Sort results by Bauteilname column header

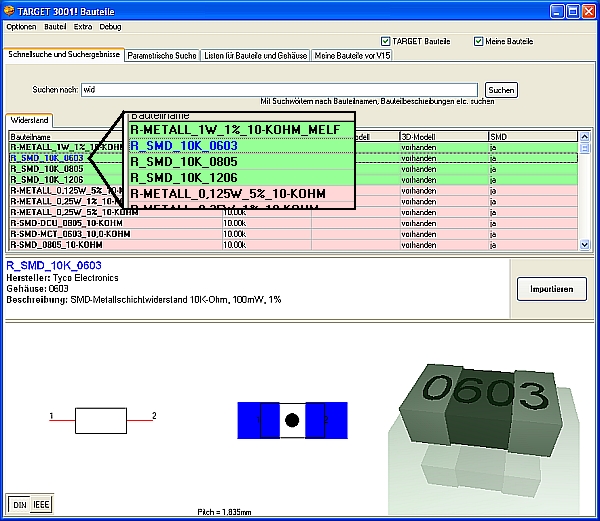[x=60, y=135]
